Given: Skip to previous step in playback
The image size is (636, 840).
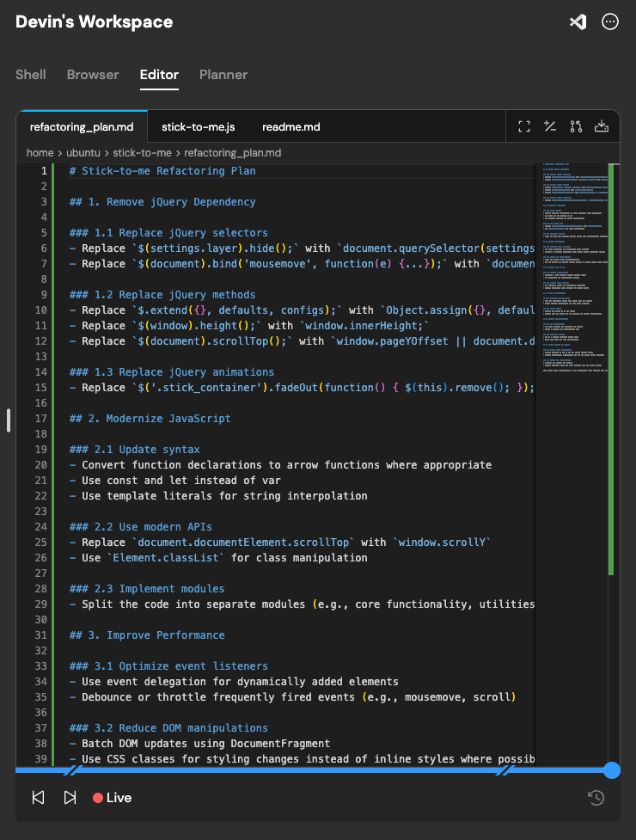Looking at the screenshot, I should pyautogui.click(x=38, y=798).
